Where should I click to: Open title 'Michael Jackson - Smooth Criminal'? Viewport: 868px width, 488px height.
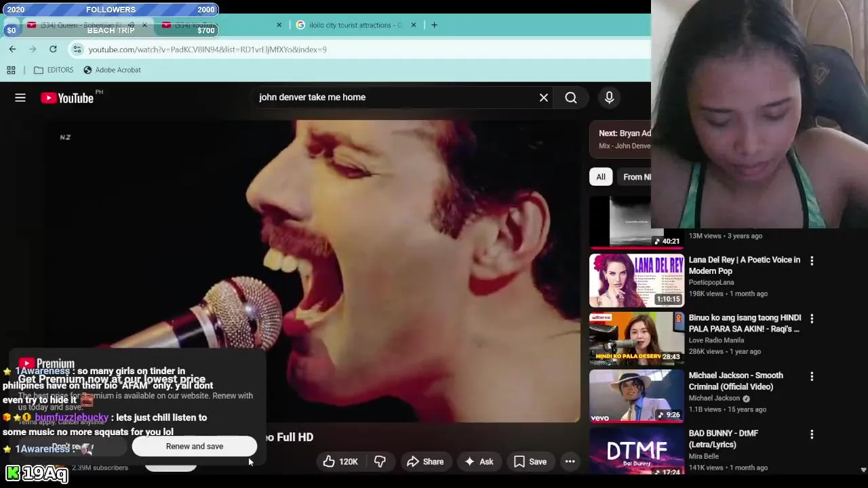click(736, 381)
